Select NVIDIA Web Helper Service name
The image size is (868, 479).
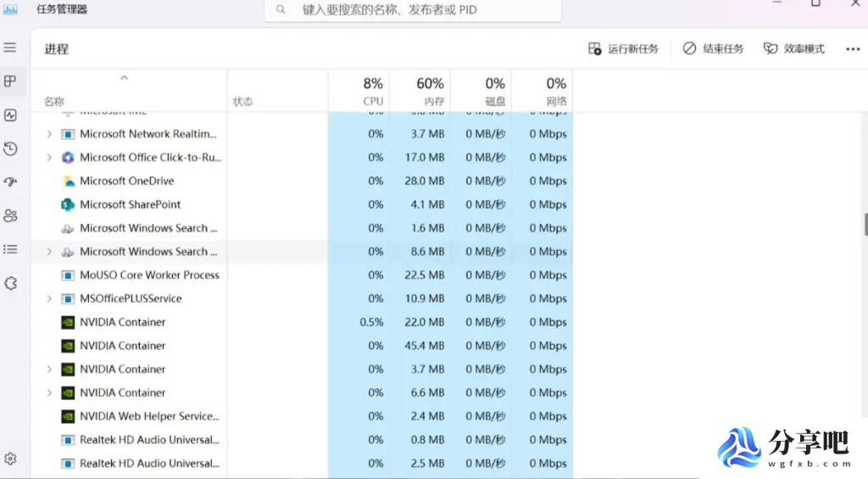pos(149,416)
